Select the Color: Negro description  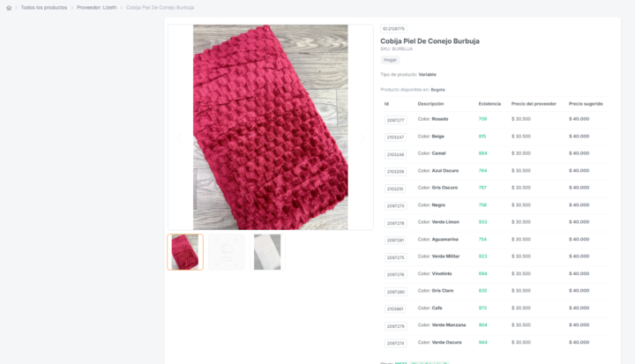click(431, 205)
